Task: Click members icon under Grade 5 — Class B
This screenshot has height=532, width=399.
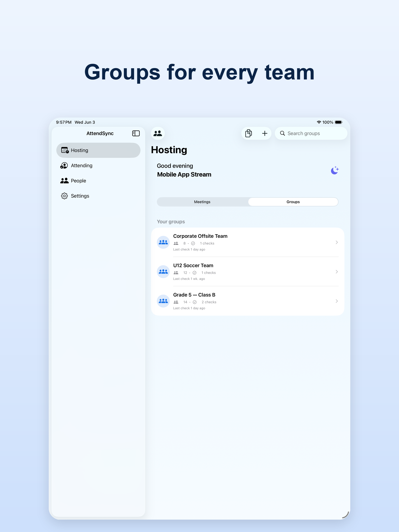Action: tap(176, 302)
